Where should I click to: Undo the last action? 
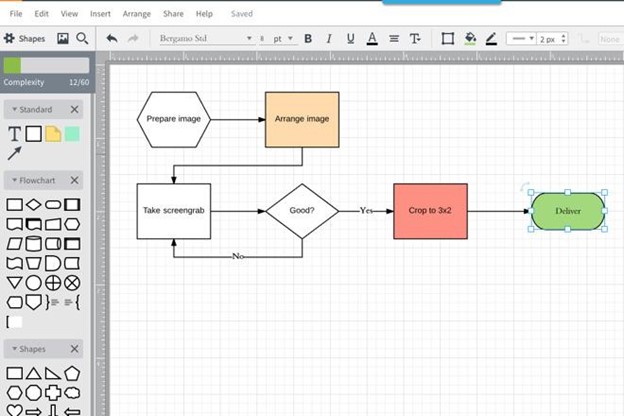coord(112,38)
